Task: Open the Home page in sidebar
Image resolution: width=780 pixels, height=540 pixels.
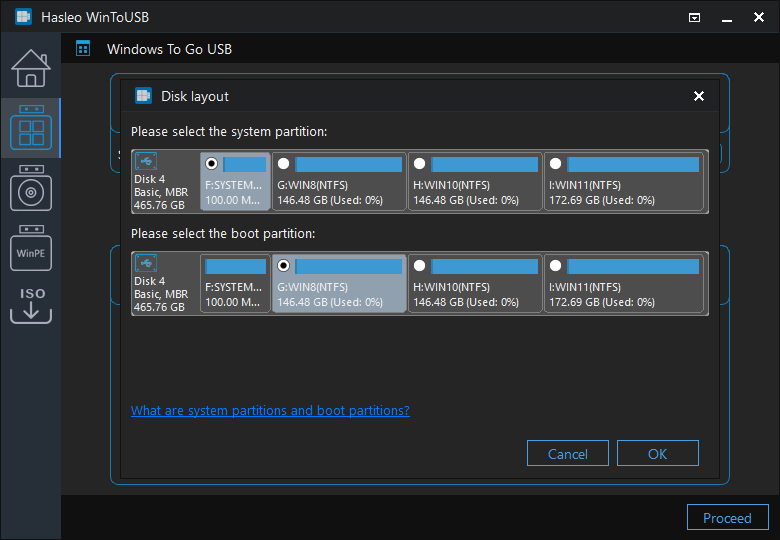Action: pos(31,69)
